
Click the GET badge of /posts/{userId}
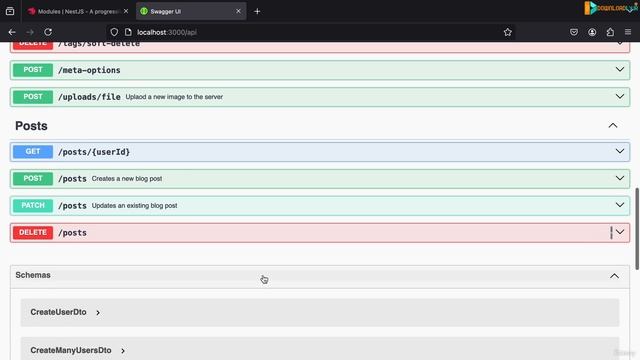33,152
